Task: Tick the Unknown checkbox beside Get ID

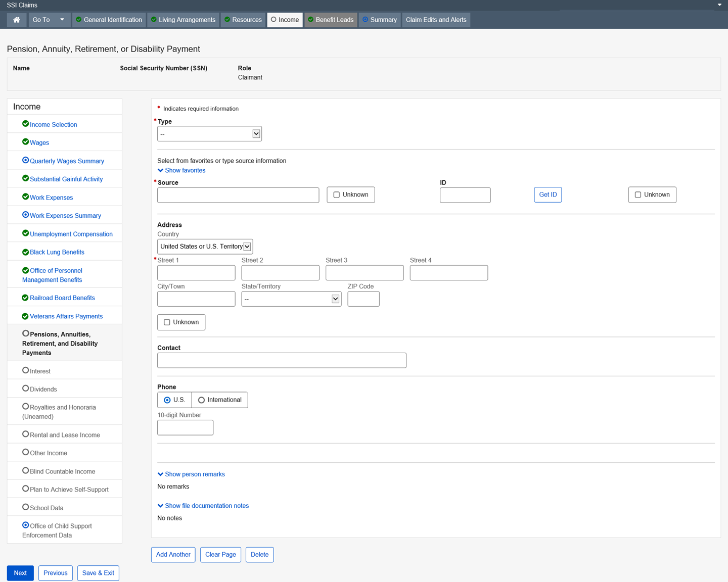Action: point(638,195)
